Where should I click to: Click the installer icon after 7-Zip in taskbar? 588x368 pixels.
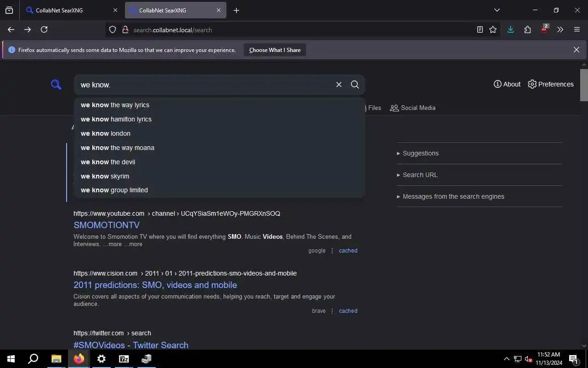coord(147,359)
